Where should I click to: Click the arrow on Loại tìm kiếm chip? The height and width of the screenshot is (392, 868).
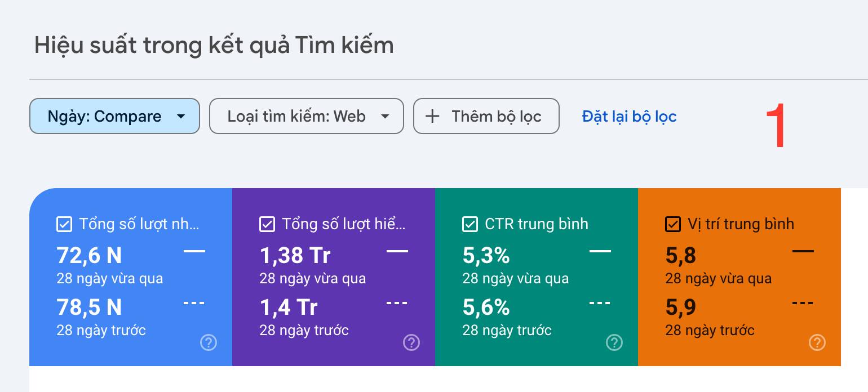[x=385, y=117]
